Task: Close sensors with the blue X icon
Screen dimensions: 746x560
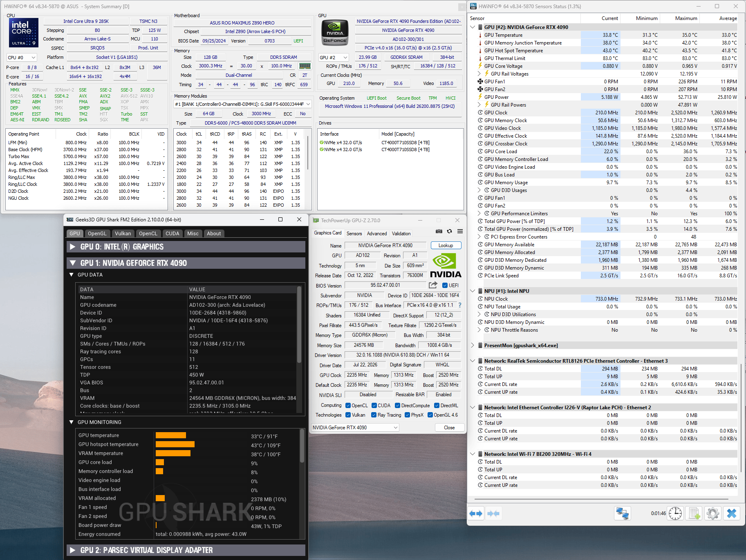Action: [x=732, y=513]
